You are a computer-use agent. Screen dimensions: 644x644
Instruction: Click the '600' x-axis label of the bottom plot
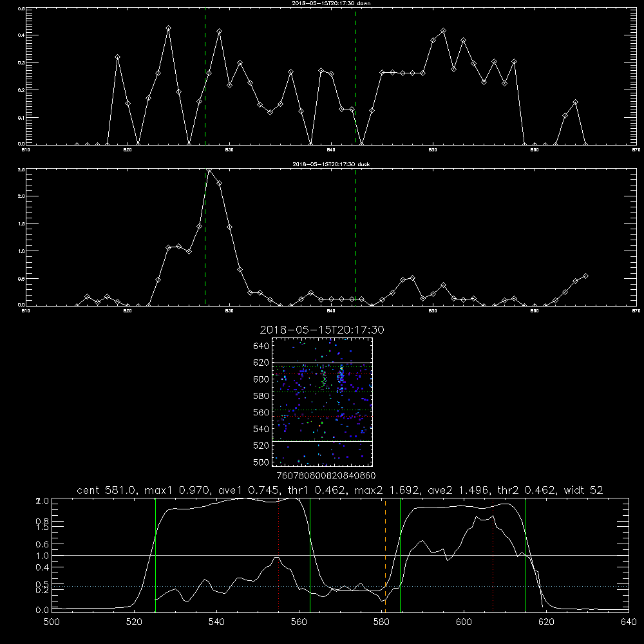464,622
